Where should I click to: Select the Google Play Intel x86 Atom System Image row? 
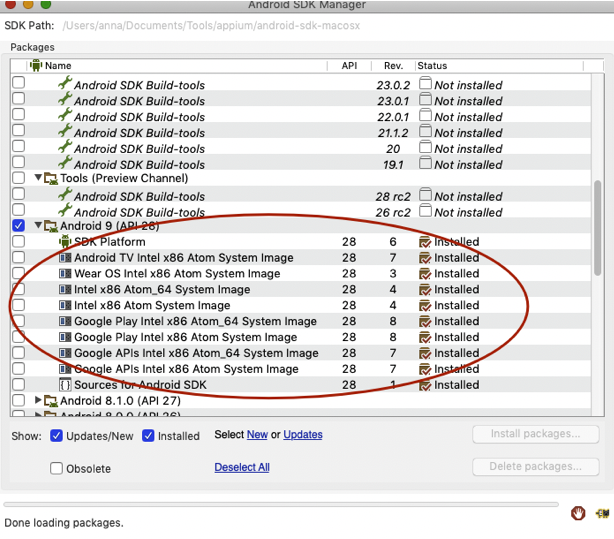(x=301, y=337)
